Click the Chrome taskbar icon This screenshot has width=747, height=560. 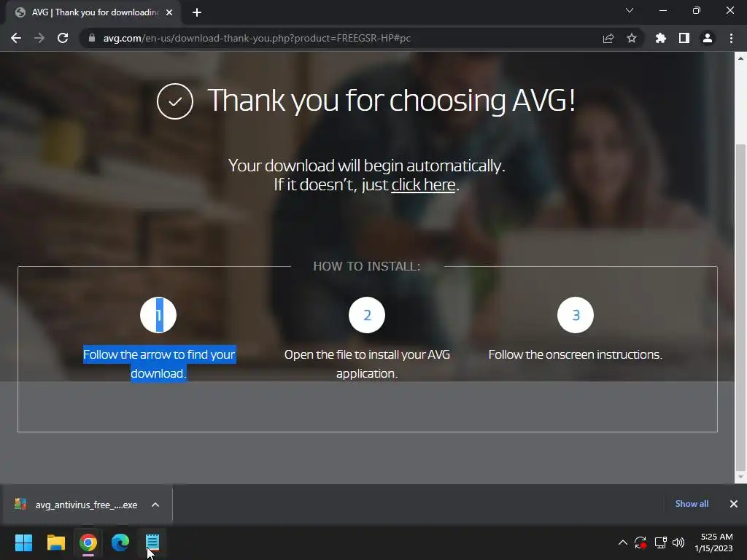click(x=88, y=542)
